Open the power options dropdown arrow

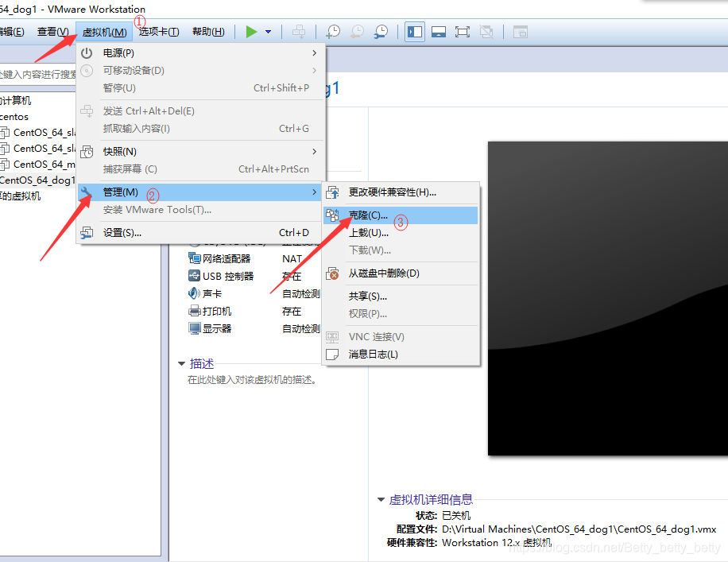269,32
